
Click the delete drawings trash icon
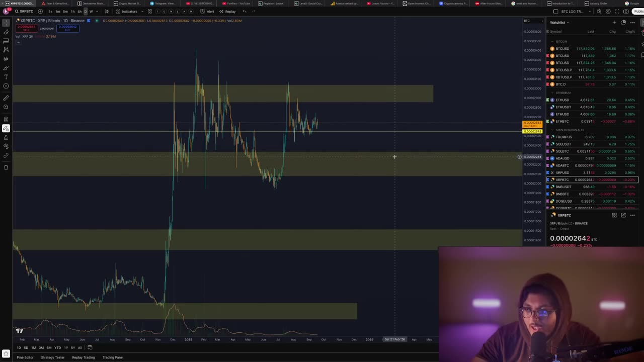coord(6,167)
